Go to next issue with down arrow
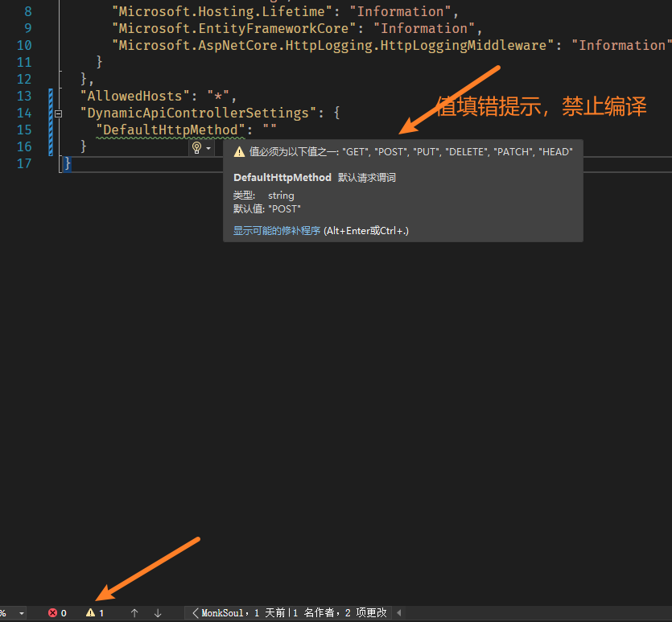 pos(158,613)
